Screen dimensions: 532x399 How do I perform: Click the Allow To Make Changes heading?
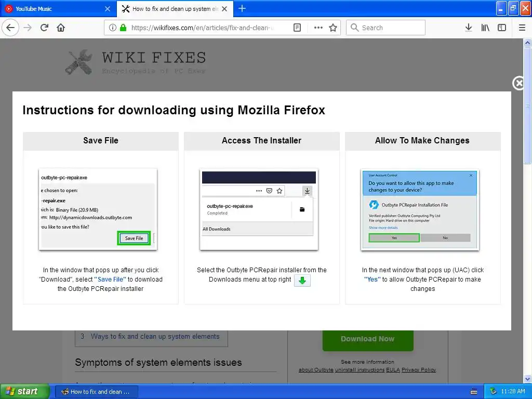[422, 140]
